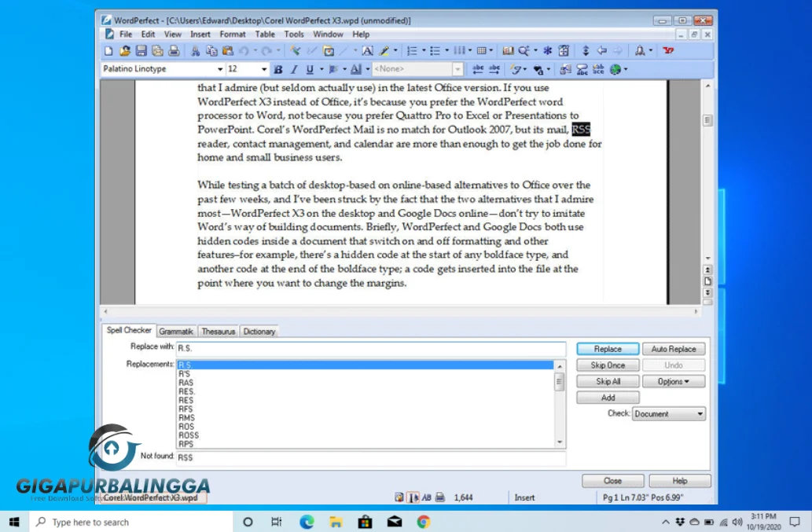The width and height of the screenshot is (812, 532).
Task: Click the Print toolbar icon
Action: pos(174,51)
